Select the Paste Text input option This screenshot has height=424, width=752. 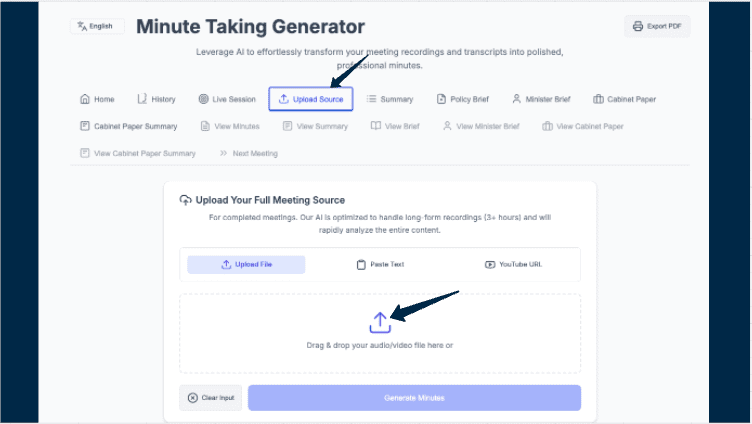click(380, 265)
